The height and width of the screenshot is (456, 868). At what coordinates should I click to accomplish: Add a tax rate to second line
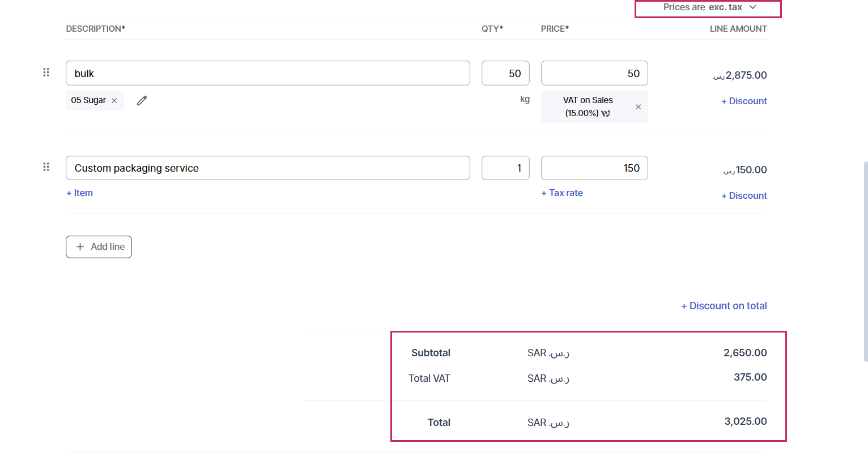[562, 193]
